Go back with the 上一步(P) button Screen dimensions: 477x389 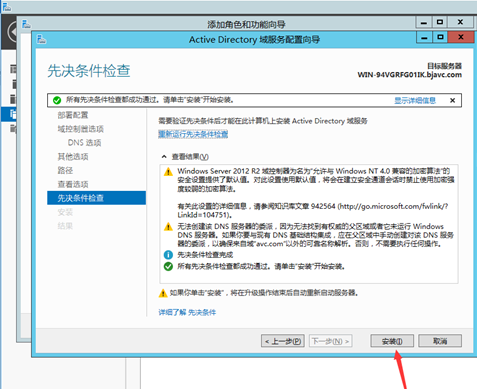(x=283, y=341)
